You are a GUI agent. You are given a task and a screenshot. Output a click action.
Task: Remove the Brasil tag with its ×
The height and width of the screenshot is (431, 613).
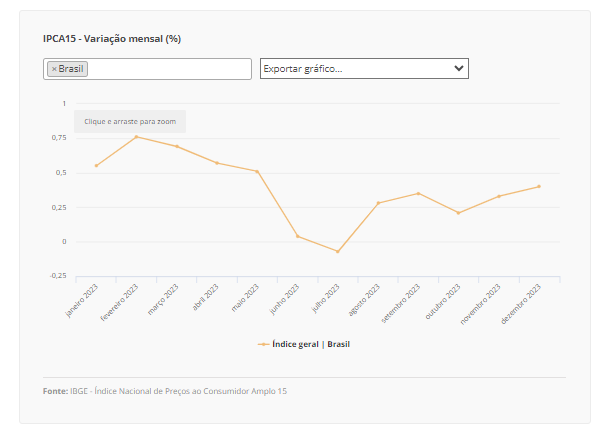(x=53, y=69)
